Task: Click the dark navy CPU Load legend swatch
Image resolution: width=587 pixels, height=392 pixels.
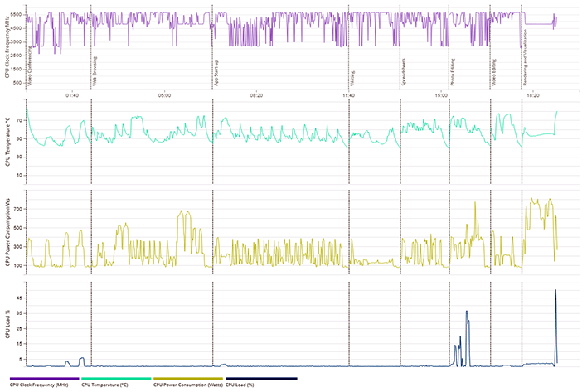Action: pos(261,378)
